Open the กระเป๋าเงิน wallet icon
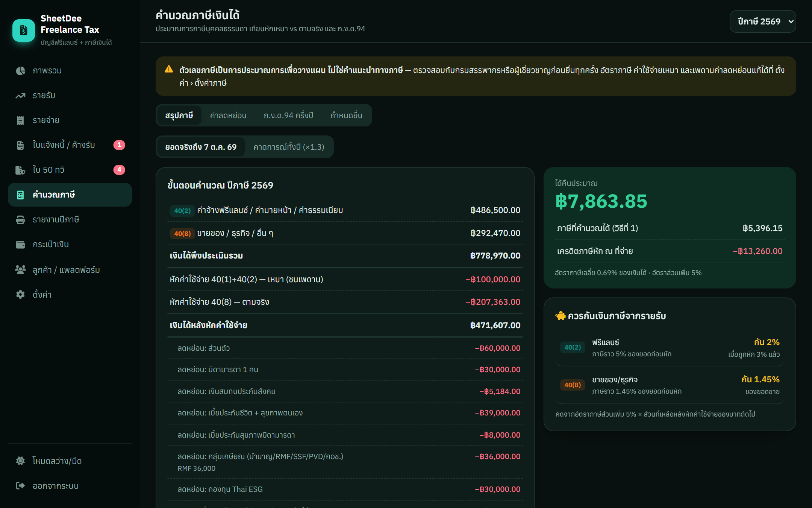 (20, 245)
